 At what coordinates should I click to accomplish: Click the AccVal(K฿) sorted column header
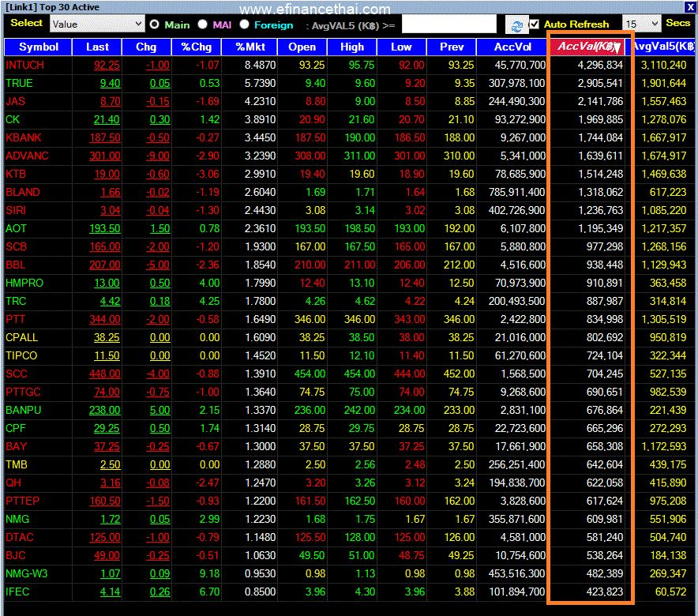587,47
